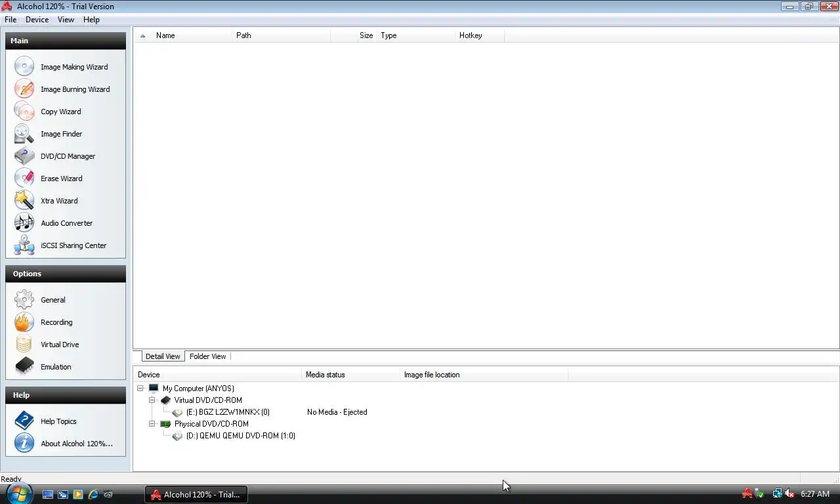
Task: Click the 6:27 AM taskbar clock
Action: pos(815,493)
